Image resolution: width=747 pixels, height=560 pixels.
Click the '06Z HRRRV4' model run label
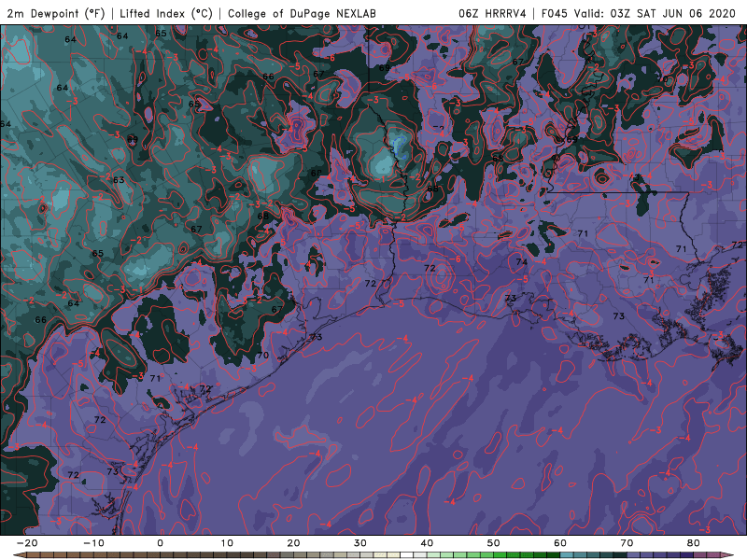pyautogui.click(x=492, y=13)
